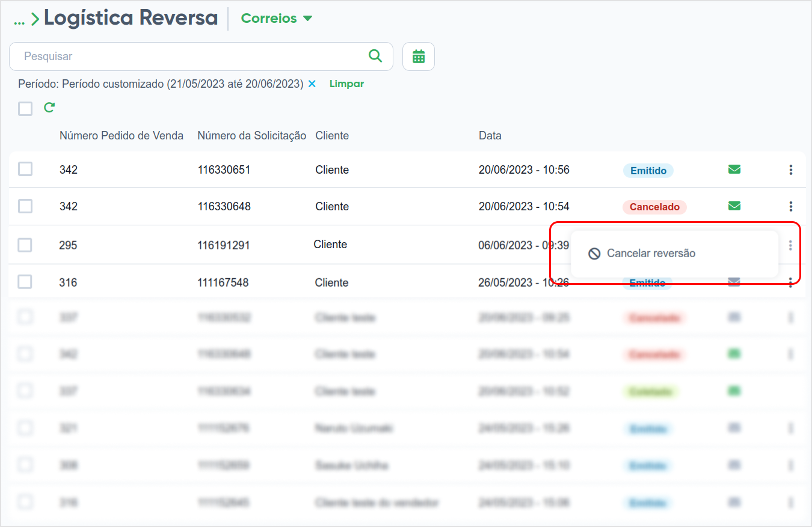
Task: Click the Limpar link
Action: click(x=346, y=84)
